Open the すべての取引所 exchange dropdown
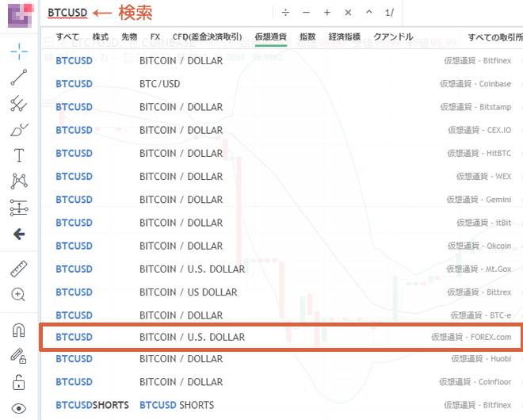The height and width of the screenshot is (420, 523). click(495, 37)
